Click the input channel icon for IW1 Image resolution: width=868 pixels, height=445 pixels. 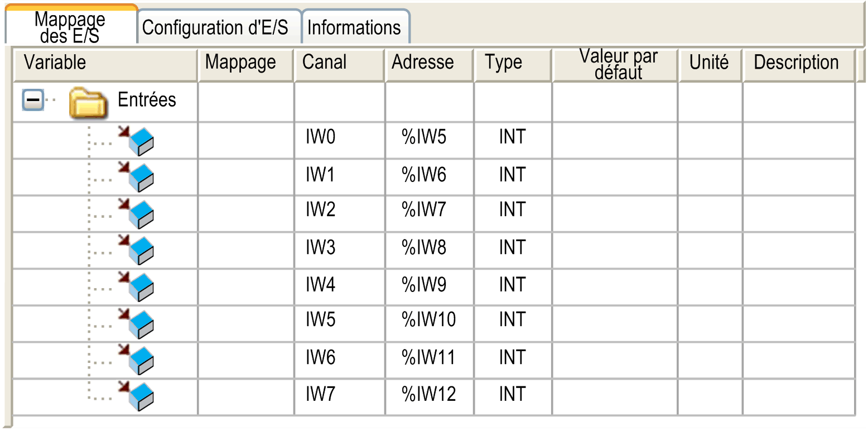[x=136, y=177]
